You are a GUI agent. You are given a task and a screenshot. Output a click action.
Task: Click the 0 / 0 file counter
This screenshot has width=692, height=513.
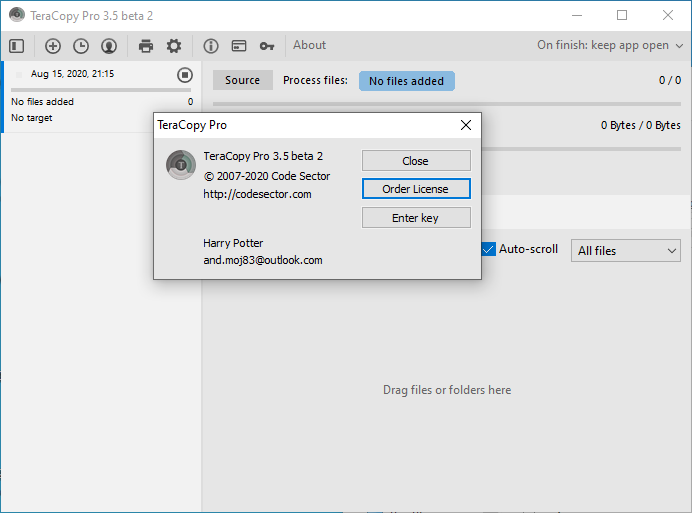coord(670,80)
